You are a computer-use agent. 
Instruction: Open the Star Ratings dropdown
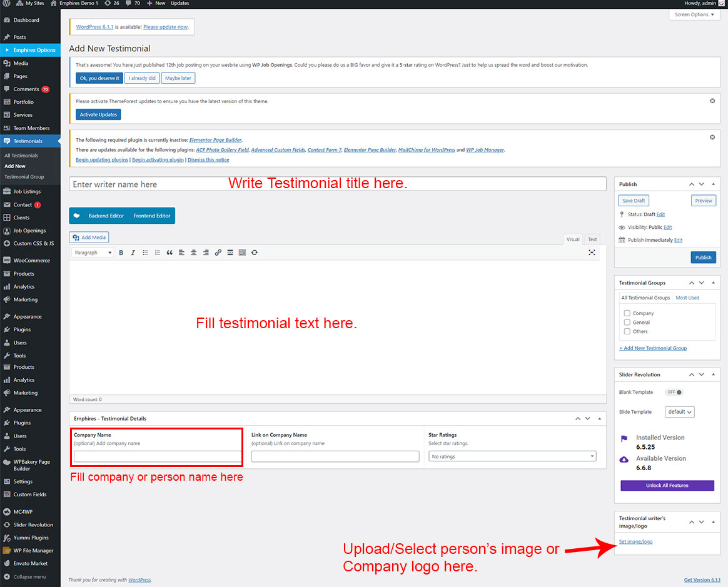tap(512, 457)
